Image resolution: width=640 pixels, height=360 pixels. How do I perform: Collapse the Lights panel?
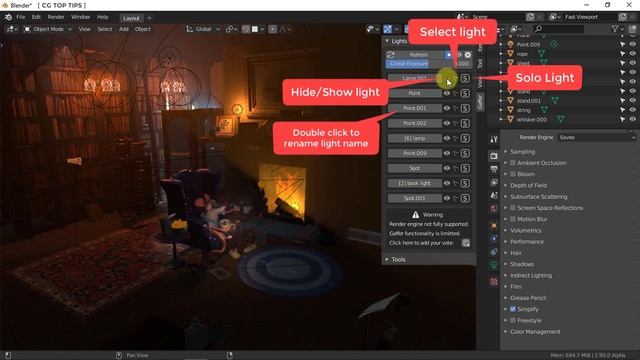pos(398,41)
